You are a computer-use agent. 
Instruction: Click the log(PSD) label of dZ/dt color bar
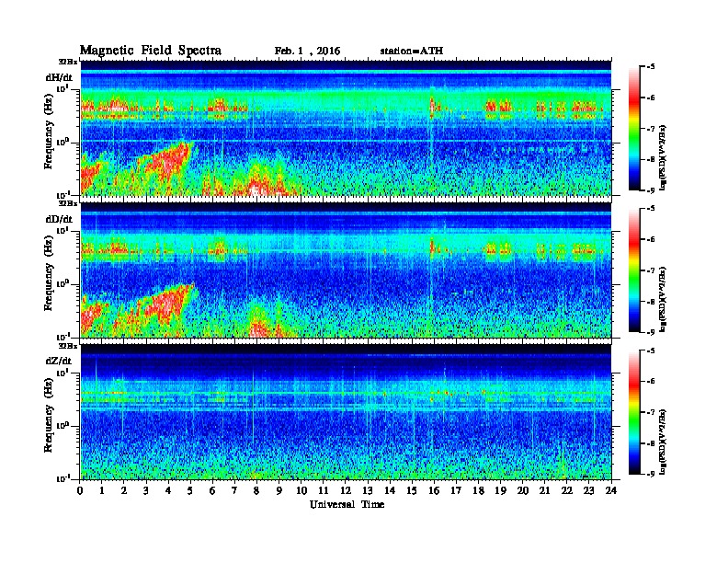[663, 442]
